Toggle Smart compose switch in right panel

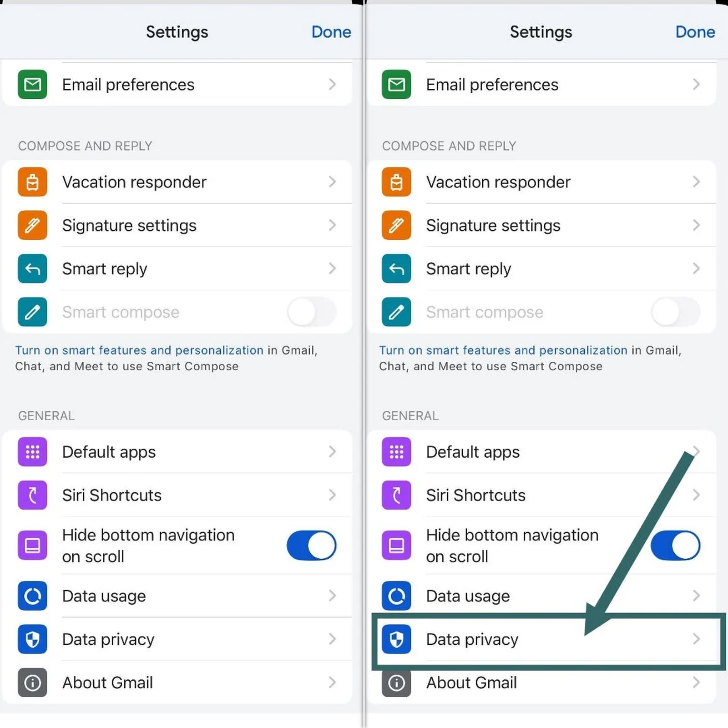pos(675,312)
